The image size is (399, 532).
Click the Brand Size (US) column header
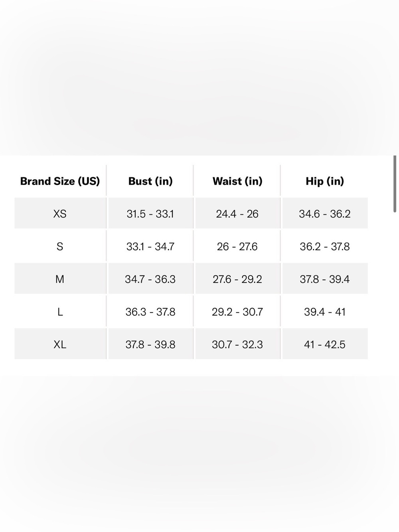point(60,181)
